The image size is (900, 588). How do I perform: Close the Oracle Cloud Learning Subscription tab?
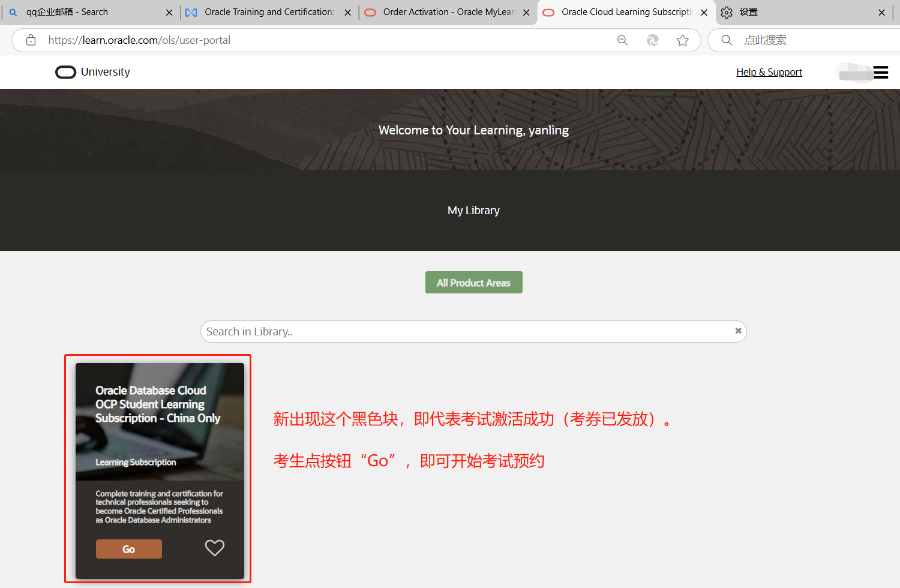(x=703, y=12)
